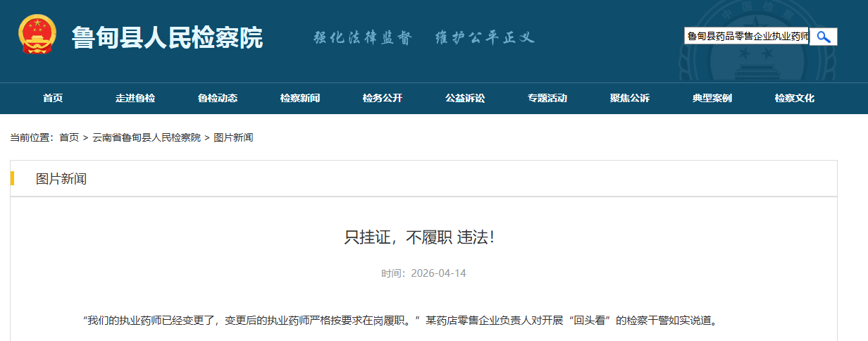Click the 图片新闻 breadcrumb link
This screenshot has height=341, width=868.
click(233, 138)
